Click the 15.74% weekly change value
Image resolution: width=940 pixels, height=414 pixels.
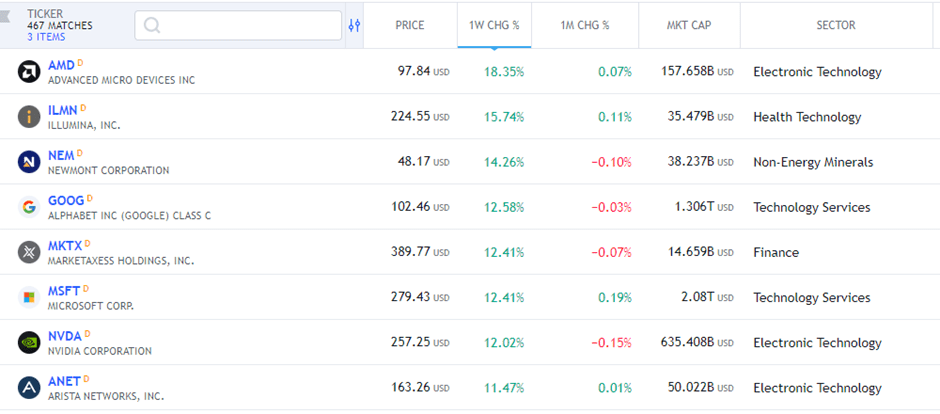[x=504, y=117]
